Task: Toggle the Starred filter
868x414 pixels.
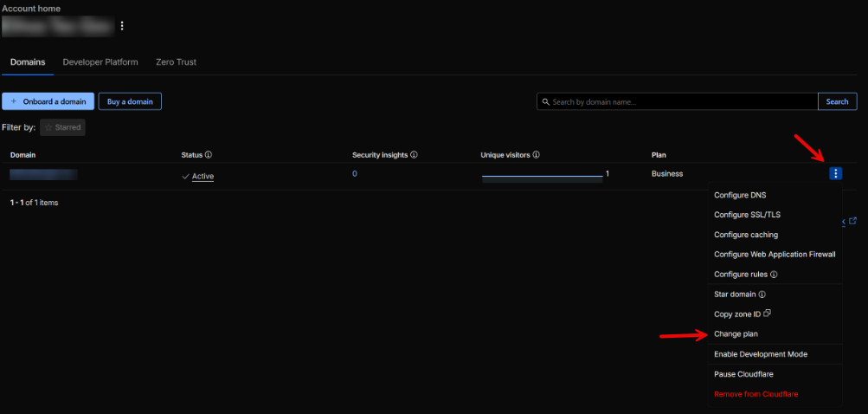Action: coord(62,127)
